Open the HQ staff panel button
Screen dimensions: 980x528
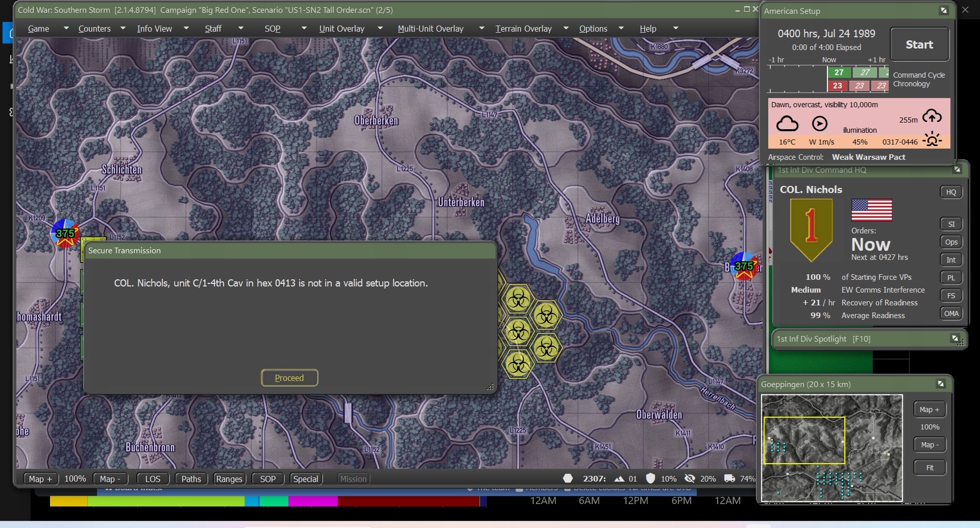951,192
